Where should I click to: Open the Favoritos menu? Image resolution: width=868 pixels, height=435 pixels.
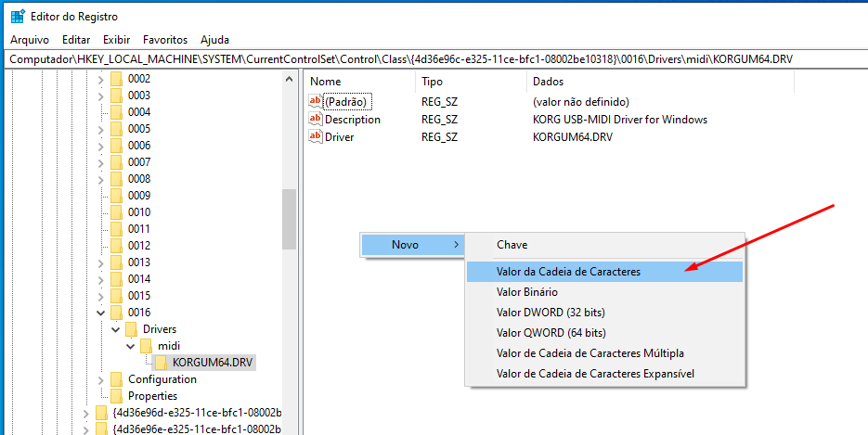pos(165,40)
